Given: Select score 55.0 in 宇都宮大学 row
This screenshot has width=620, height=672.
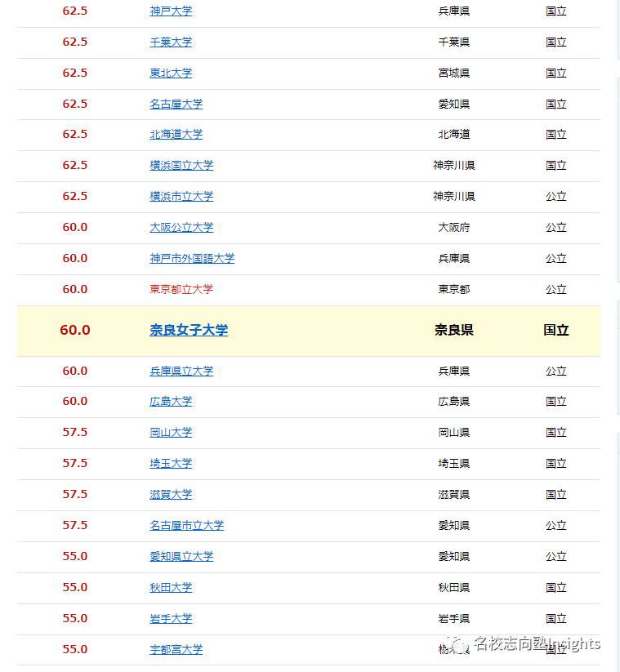Looking at the screenshot, I should (x=75, y=649).
